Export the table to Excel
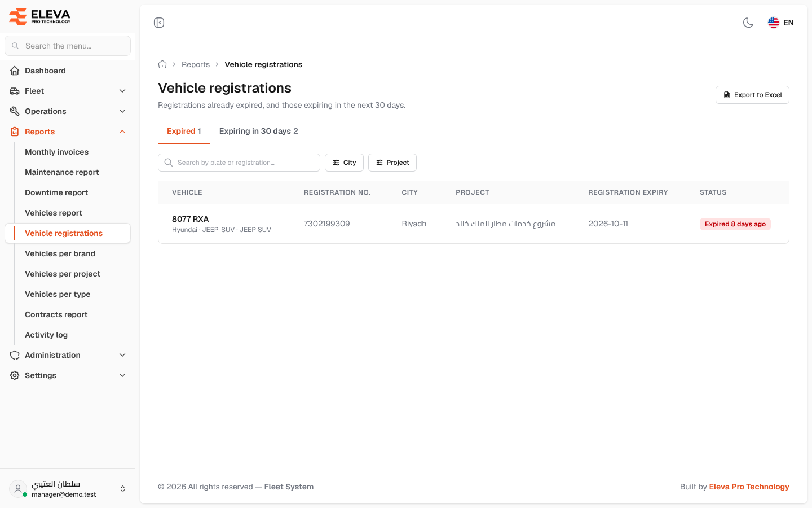This screenshot has height=508, width=812. [x=752, y=95]
